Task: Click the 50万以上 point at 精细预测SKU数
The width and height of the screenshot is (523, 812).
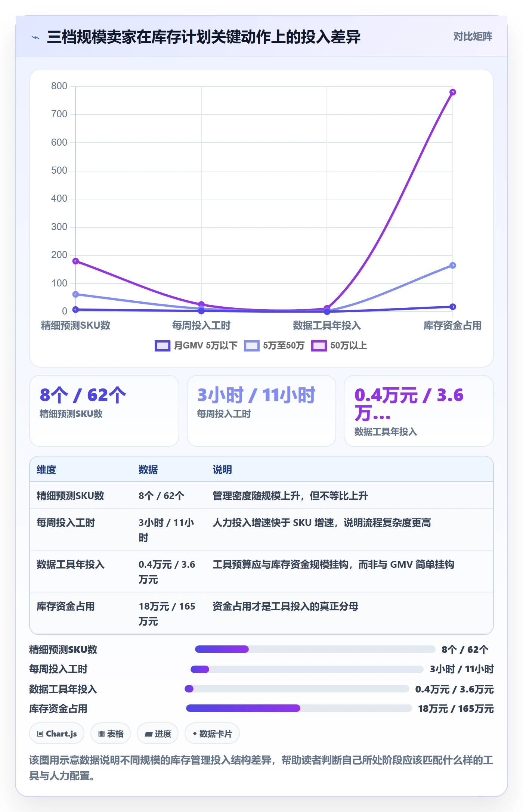Action: tap(75, 261)
